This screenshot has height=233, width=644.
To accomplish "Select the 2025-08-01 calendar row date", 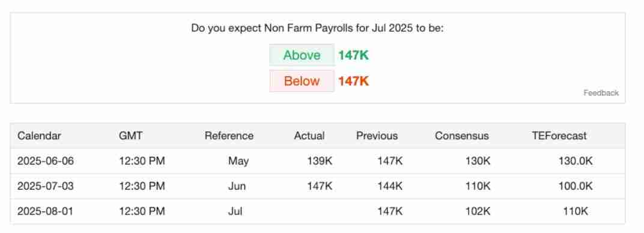I will tap(46, 211).
